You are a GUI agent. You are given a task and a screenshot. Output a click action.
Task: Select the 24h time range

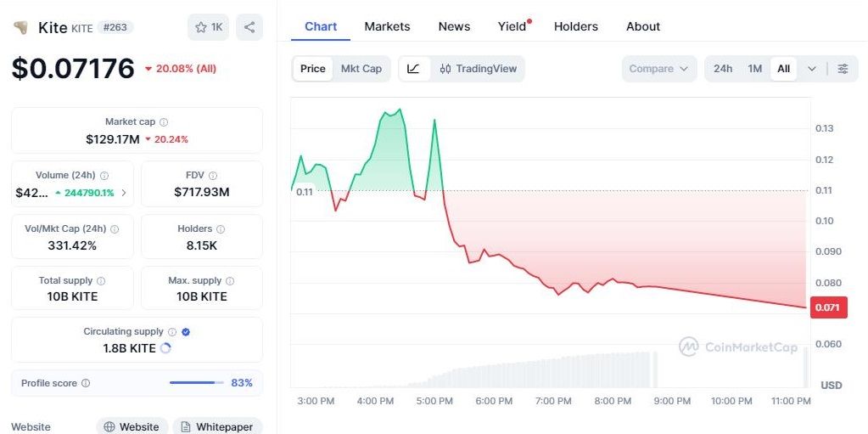(x=723, y=69)
